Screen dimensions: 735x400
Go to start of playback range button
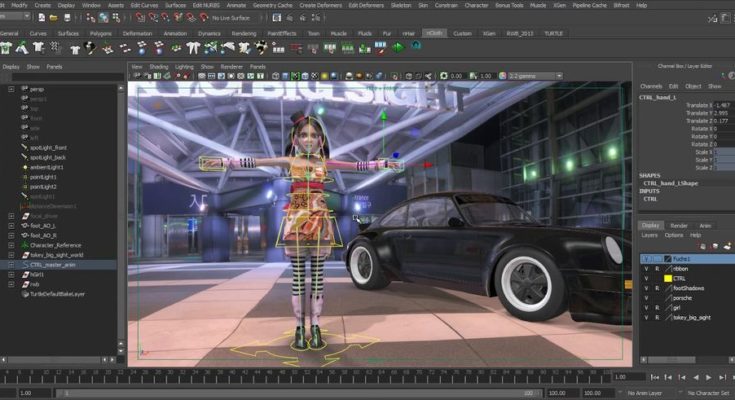coord(655,377)
